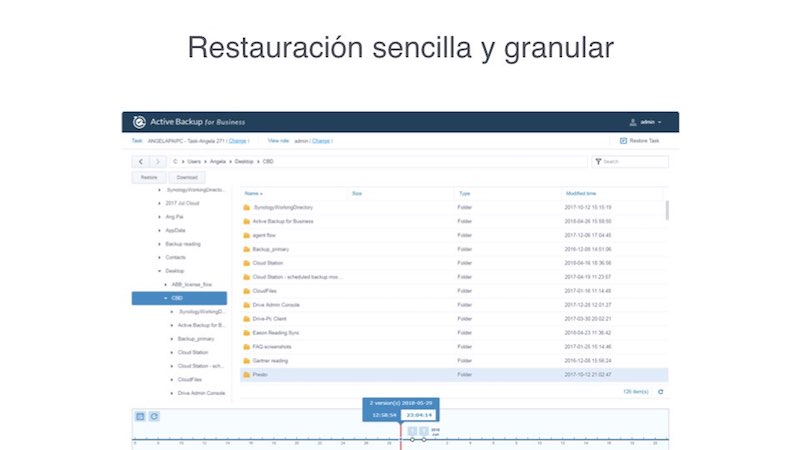Viewport: 800px width, 450px height.
Task: Click the Change link next to task name
Action: (240, 141)
